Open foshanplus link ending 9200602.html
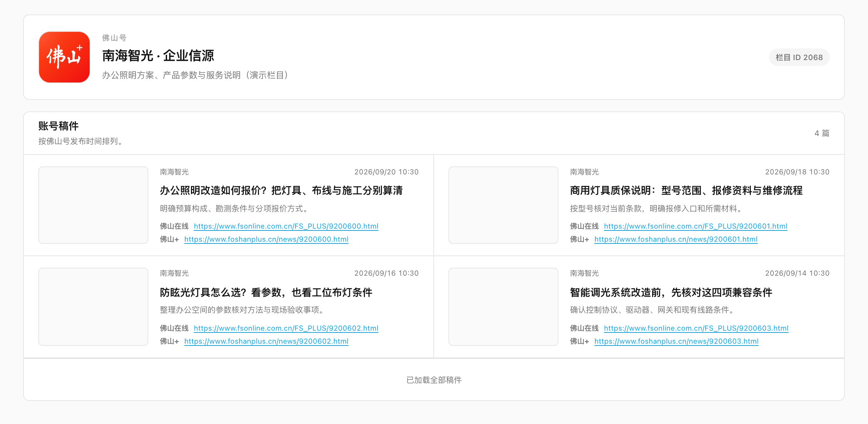Viewport: 868px width, 424px height. (266, 341)
